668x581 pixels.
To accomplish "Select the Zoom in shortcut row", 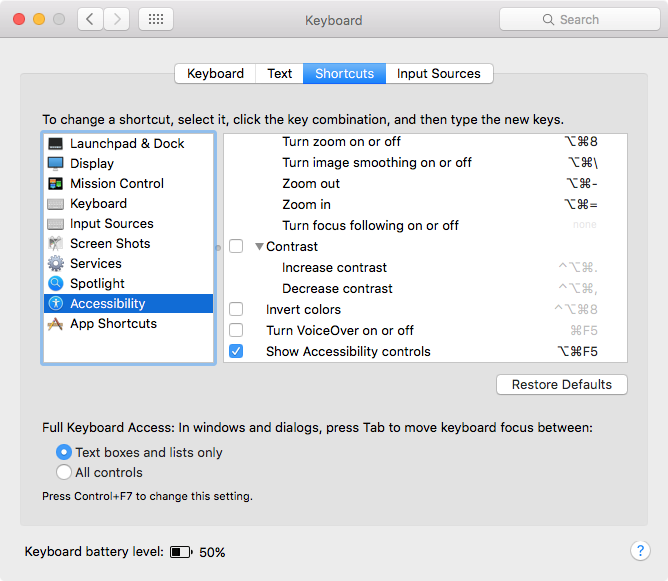I will point(425,204).
